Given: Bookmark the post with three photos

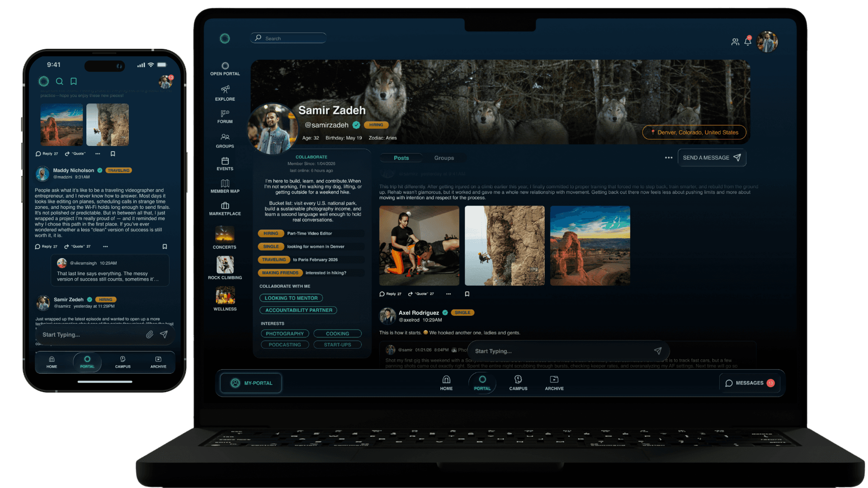Looking at the screenshot, I should click(x=467, y=294).
